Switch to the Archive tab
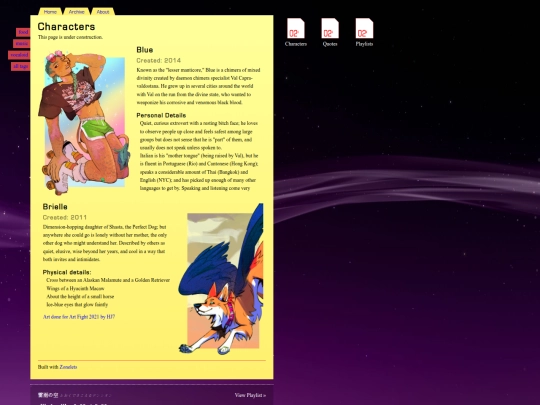This screenshot has width=540, height=405. pyautogui.click(x=76, y=12)
